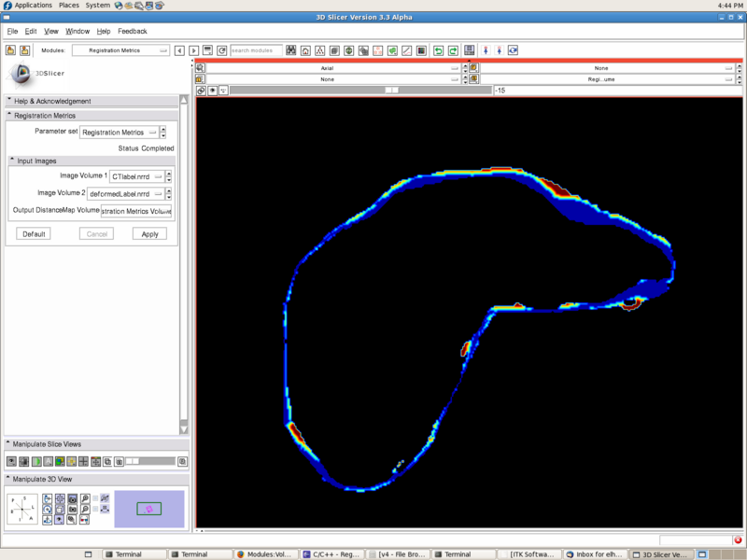The image size is (747, 560).
Task: Click the Redo toolbar icon
Action: click(x=453, y=51)
